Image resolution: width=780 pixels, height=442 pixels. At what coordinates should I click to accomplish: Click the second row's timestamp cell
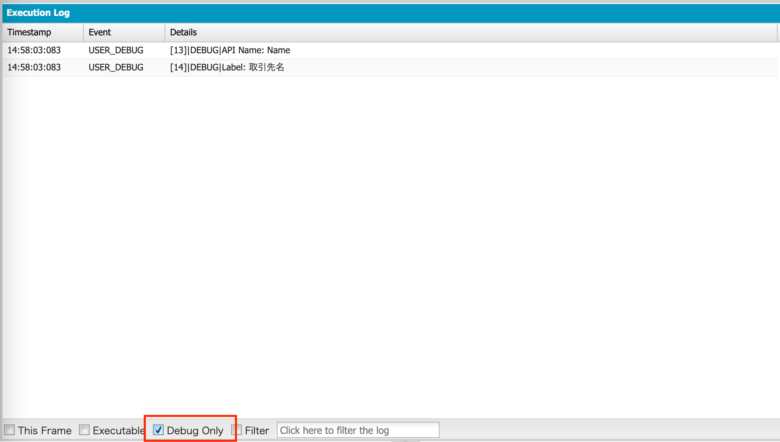tap(33, 67)
